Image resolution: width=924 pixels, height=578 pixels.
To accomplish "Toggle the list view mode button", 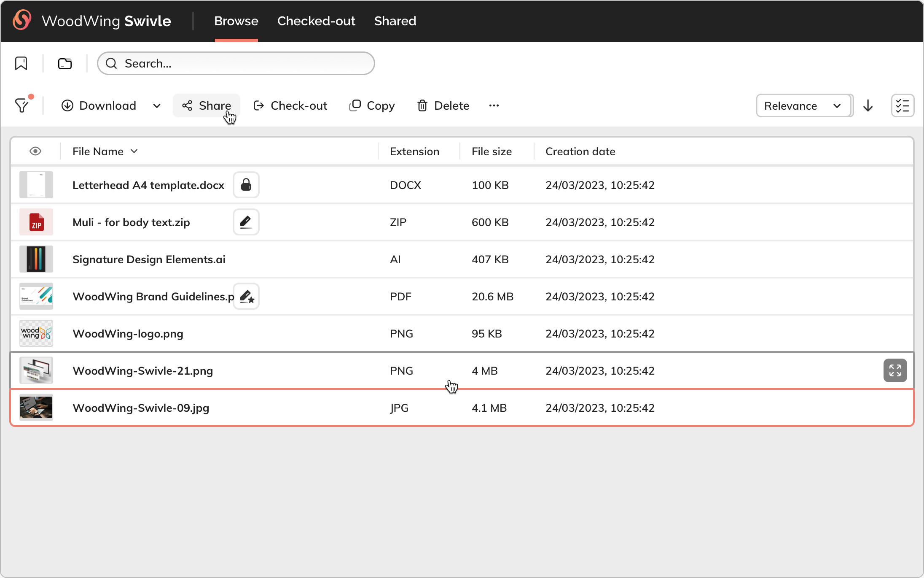I will click(903, 105).
